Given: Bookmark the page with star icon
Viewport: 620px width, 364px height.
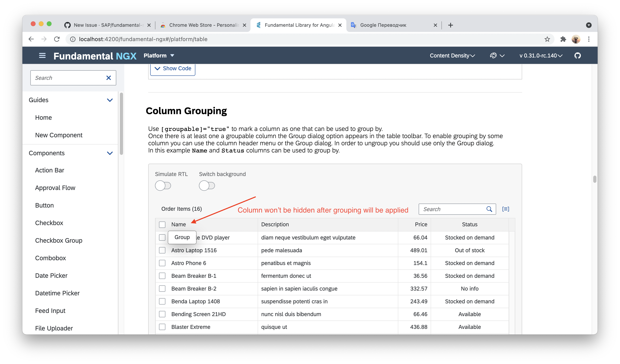Looking at the screenshot, I should 547,39.
